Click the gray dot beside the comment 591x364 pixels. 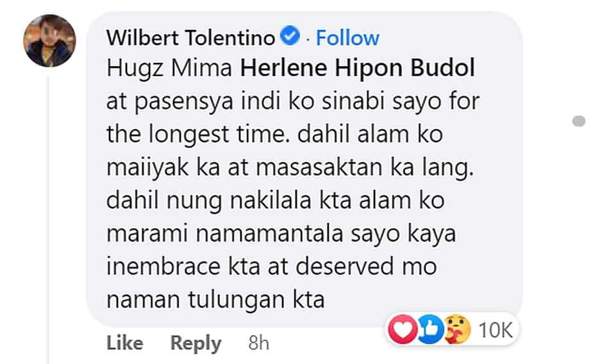coord(579,121)
